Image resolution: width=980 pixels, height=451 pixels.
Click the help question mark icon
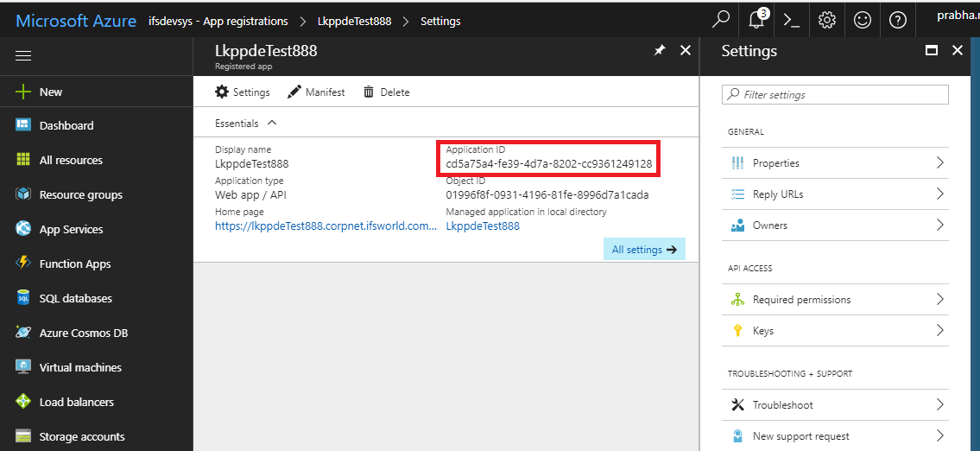[897, 20]
